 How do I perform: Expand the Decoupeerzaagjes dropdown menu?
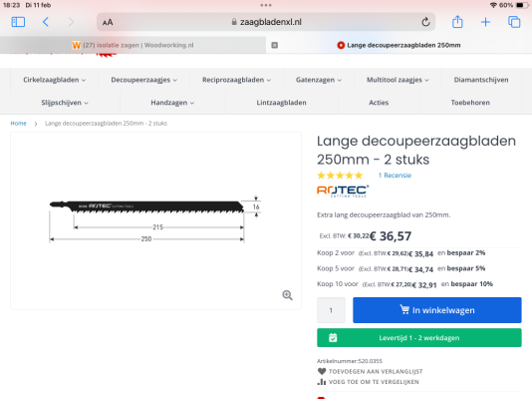point(143,80)
